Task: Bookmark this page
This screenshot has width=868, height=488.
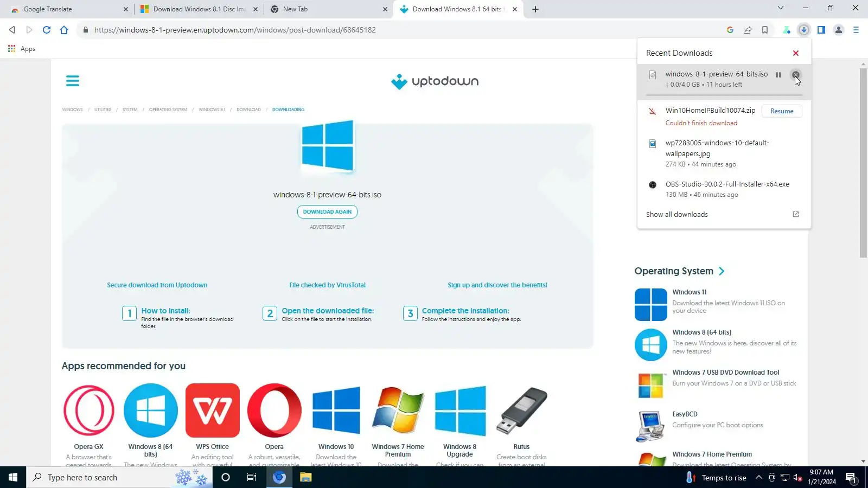Action: [765, 30]
